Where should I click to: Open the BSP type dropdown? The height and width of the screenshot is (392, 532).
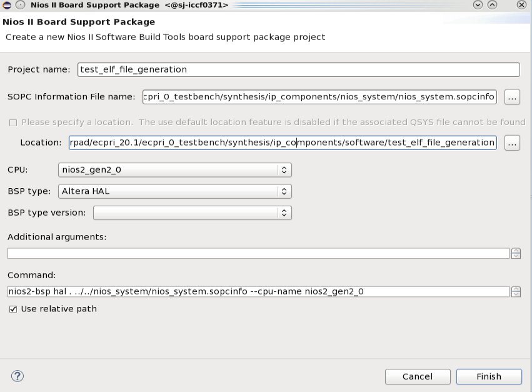point(175,191)
